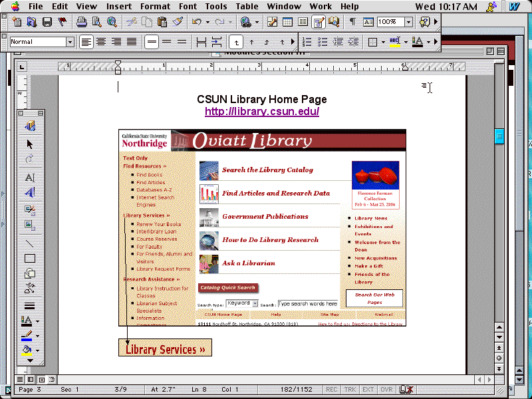Open the Draw menu icon on the Drawing toolbar
Image resolution: width=532 pixels, height=399 pixels.
tap(30, 126)
